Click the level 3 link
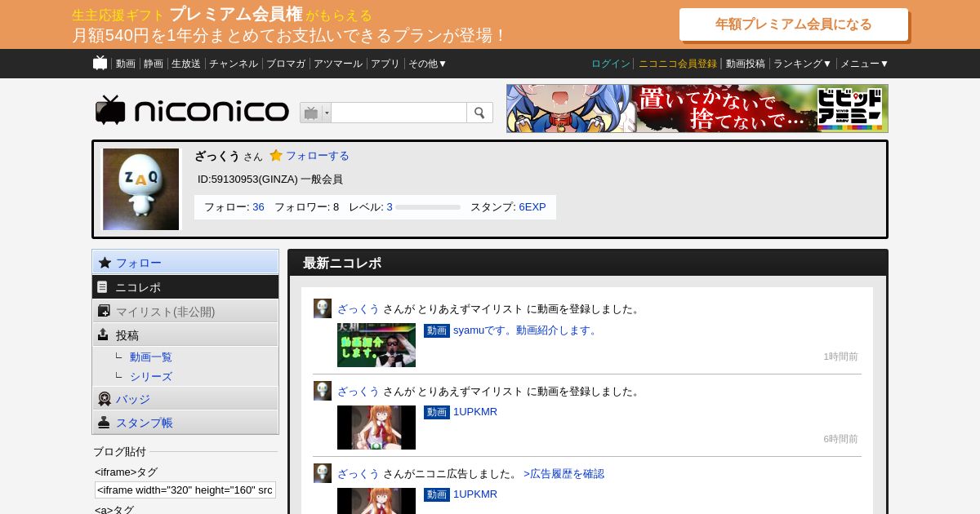This screenshot has height=514, width=980. [390, 207]
